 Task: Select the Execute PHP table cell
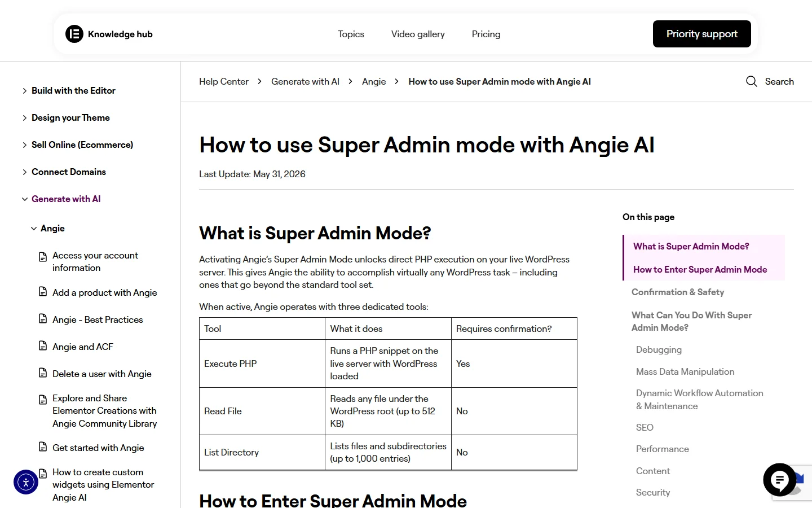pyautogui.click(x=262, y=364)
